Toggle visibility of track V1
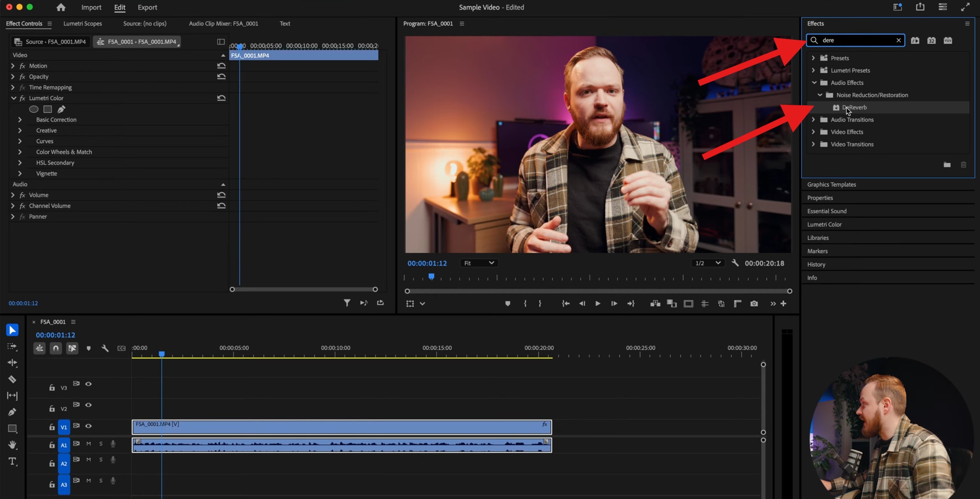Screen dimensions: 980x499 pyautogui.click(x=89, y=426)
